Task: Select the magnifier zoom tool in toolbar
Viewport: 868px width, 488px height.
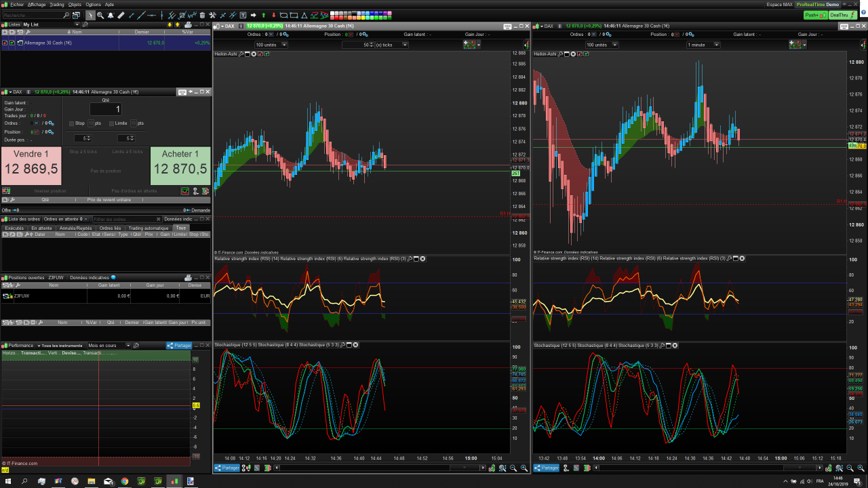Action: tap(100, 15)
